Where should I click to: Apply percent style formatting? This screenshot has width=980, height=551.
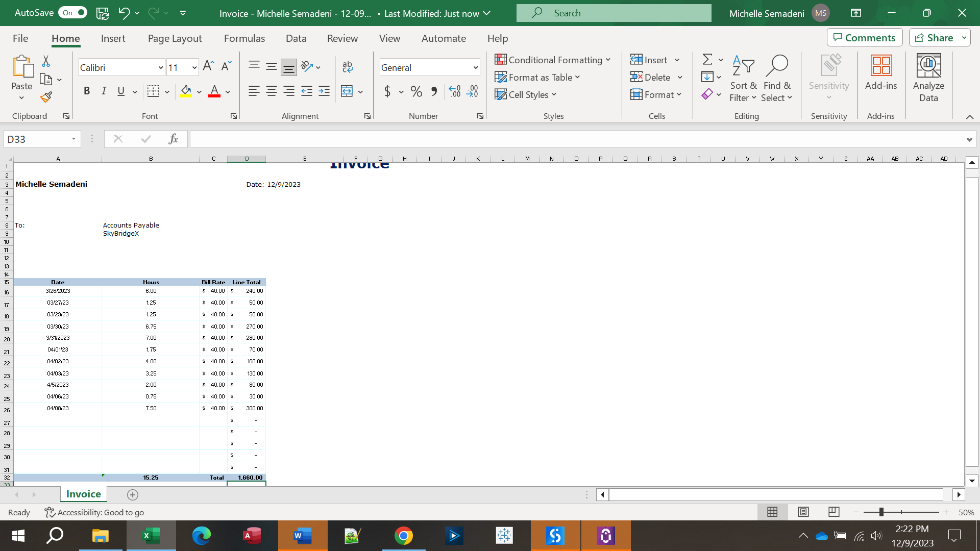(416, 91)
